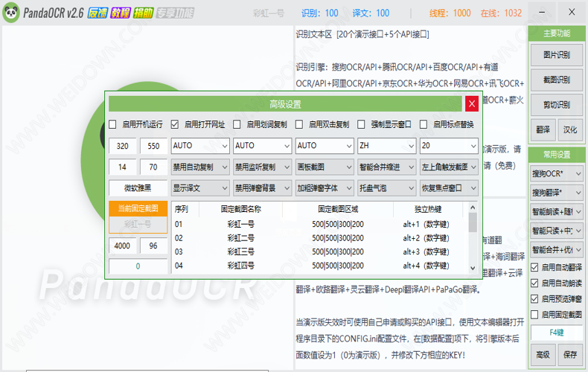Open the 捐助 donate badge
588x372 pixels.
143,13
